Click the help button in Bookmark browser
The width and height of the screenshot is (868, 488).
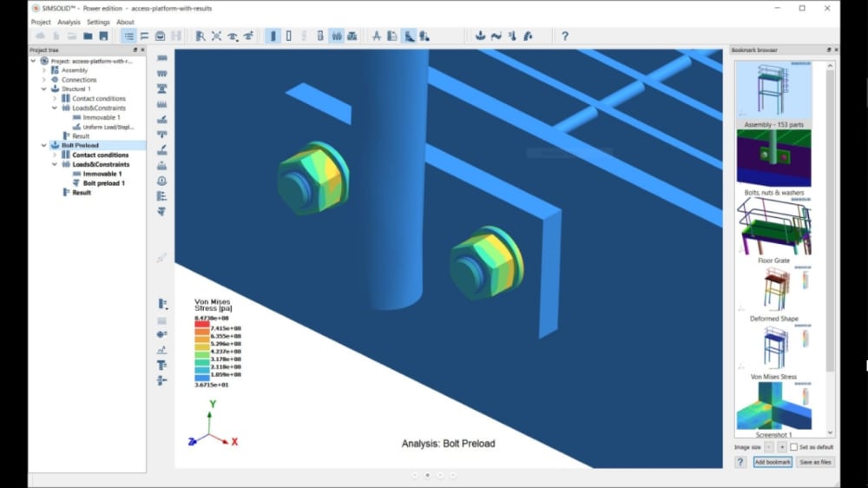tap(740, 462)
